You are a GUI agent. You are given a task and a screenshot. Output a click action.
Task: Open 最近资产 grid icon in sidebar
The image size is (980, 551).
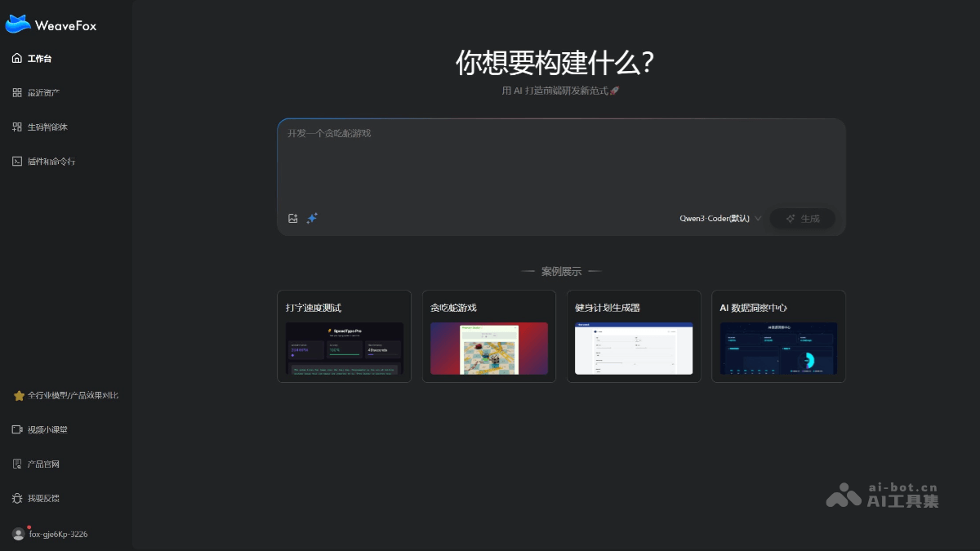(17, 92)
